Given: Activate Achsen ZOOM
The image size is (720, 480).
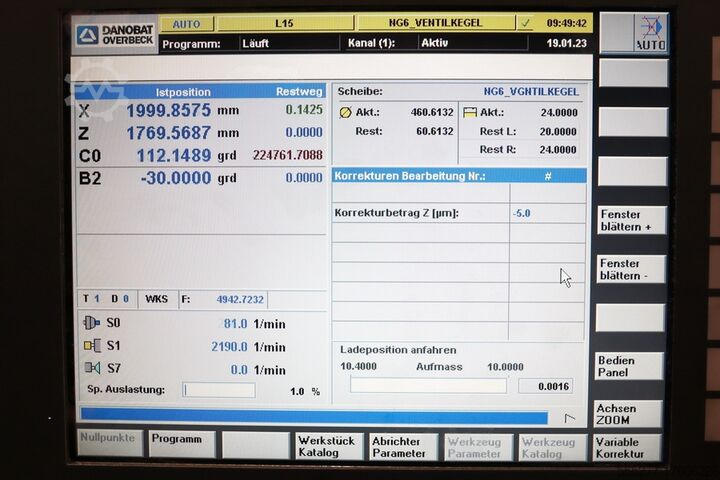Looking at the screenshot, I should click(x=630, y=414).
